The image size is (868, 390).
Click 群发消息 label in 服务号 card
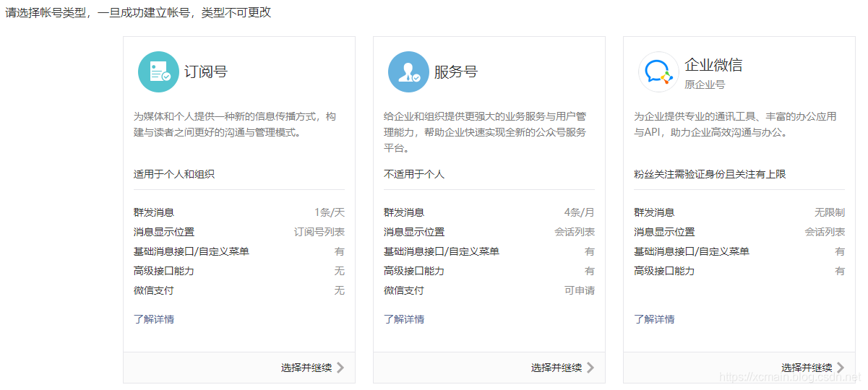pyautogui.click(x=404, y=212)
